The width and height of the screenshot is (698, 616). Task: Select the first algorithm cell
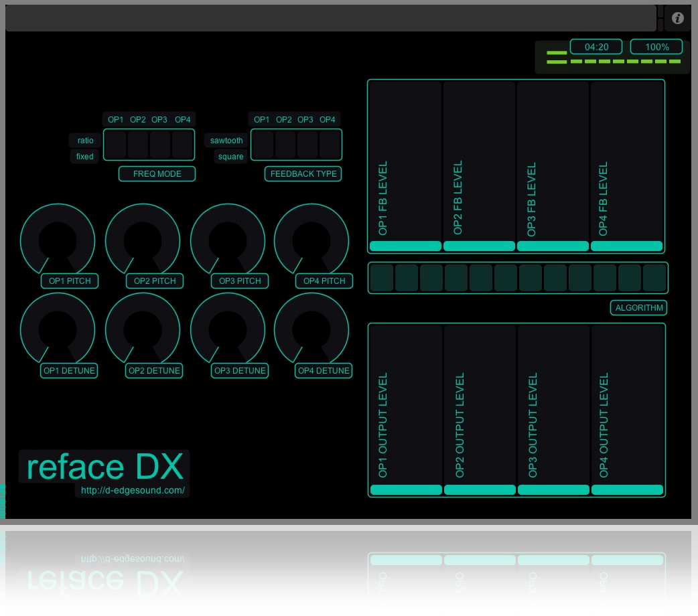[x=382, y=278]
